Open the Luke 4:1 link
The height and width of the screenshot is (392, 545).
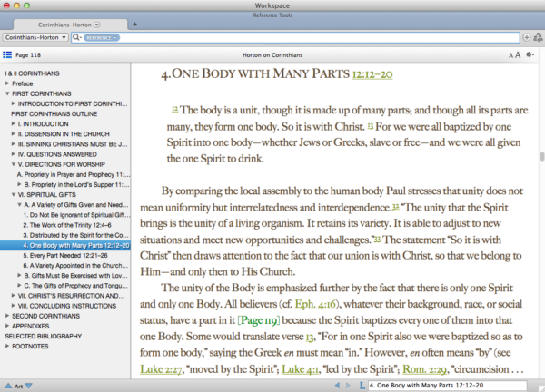coord(300,369)
